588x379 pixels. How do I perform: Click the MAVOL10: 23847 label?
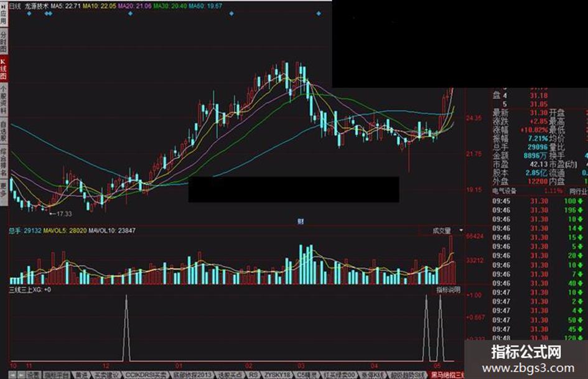point(112,230)
